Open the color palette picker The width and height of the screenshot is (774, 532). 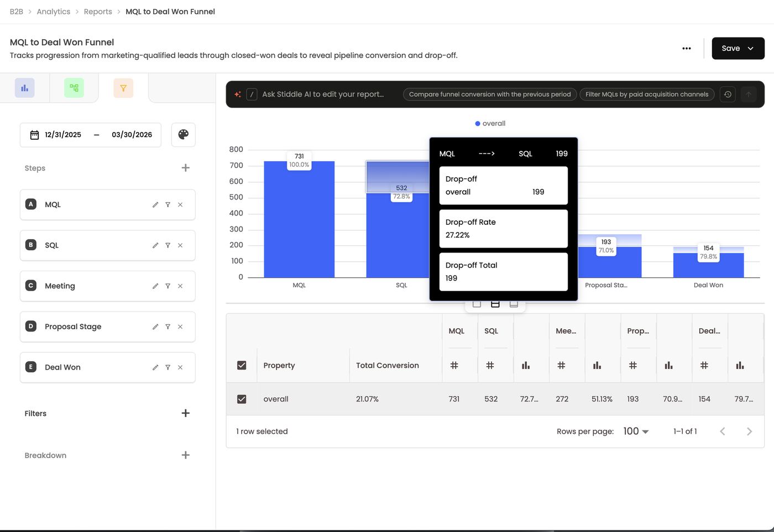pos(184,134)
